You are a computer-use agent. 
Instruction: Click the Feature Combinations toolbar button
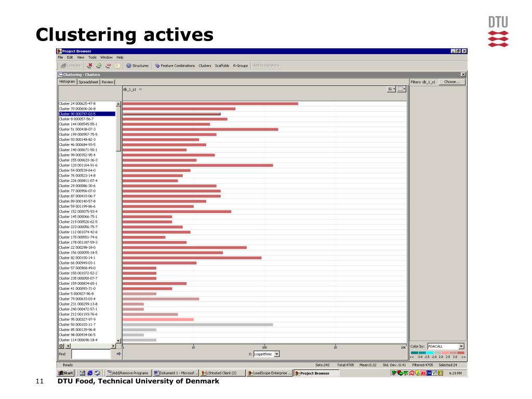(175, 65)
